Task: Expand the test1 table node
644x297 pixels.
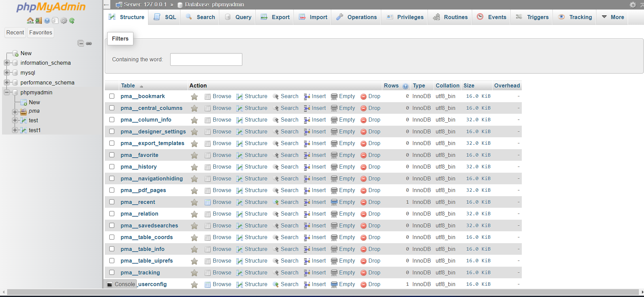Action: [15, 130]
